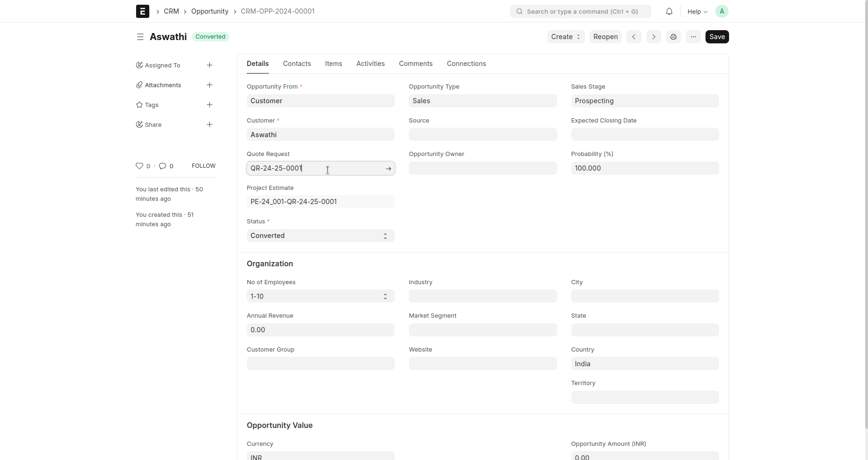Add a tag with plus icon
This screenshot has width=868, height=460.
(x=210, y=105)
